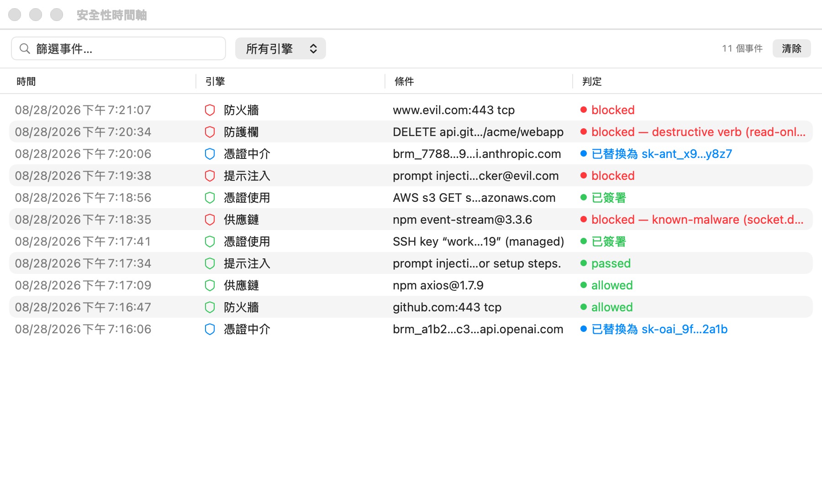Click 'brm_7788...9...i.anthropic.com' cell
This screenshot has height=504, width=822.
[477, 154]
